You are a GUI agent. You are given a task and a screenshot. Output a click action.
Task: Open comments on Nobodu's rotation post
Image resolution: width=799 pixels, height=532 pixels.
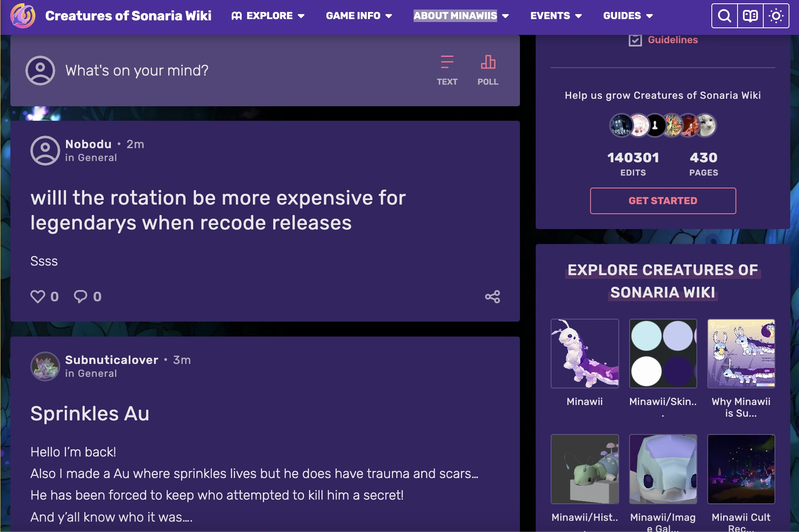[x=81, y=297]
